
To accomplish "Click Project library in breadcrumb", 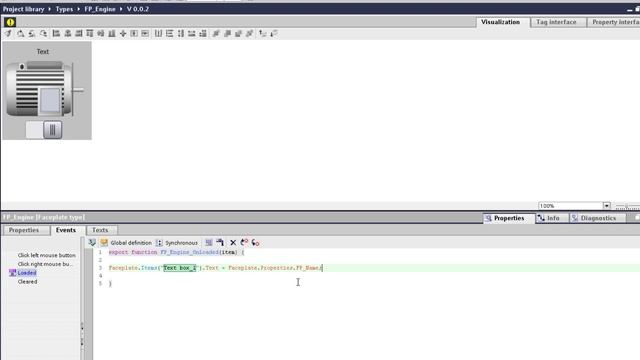I will click(x=24, y=9).
